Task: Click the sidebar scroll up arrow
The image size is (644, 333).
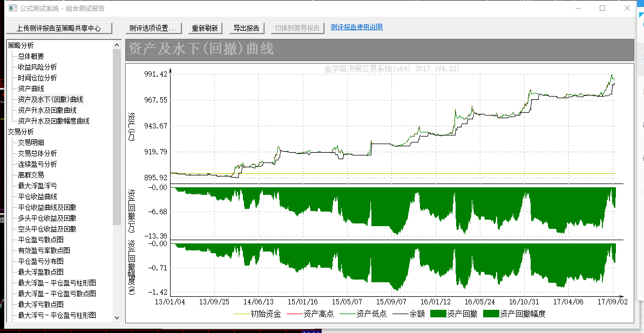Action: click(x=117, y=45)
